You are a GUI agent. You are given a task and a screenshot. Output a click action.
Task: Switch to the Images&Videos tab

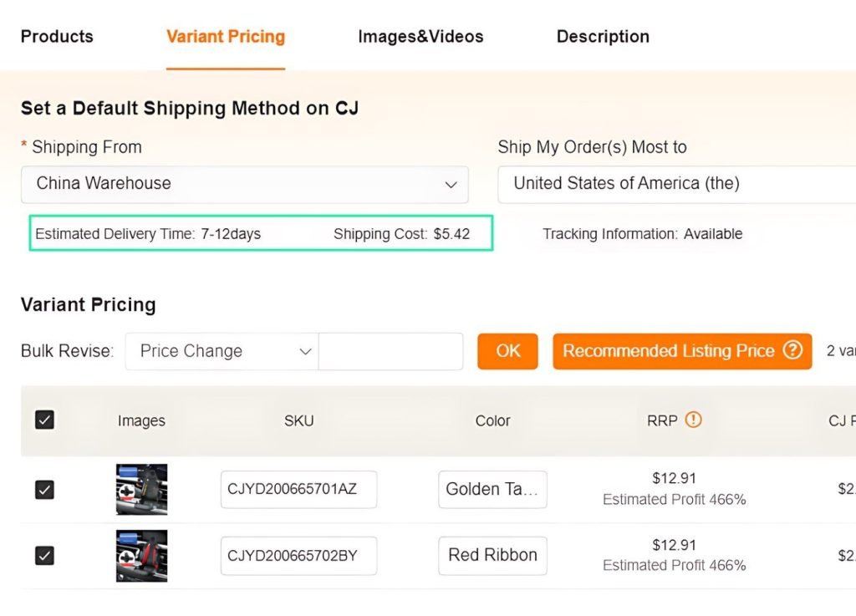click(x=420, y=37)
